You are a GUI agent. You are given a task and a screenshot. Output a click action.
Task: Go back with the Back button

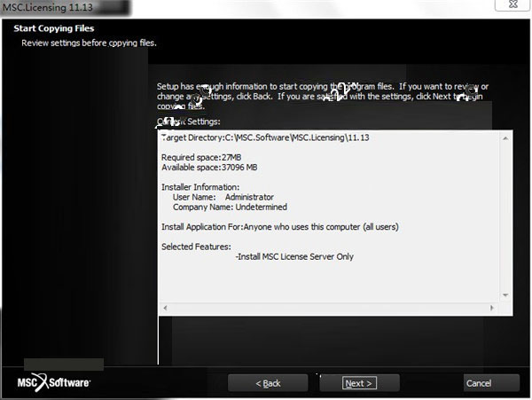coord(268,383)
